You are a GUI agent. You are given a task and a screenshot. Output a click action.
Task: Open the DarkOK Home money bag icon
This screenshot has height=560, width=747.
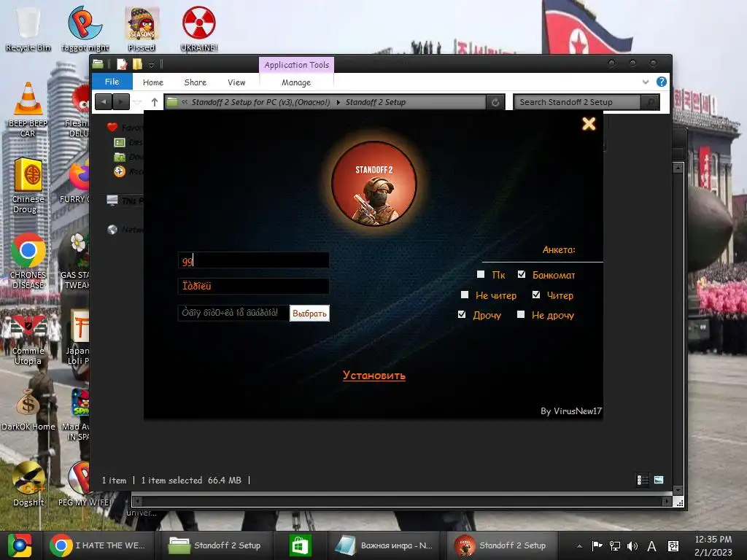28,408
